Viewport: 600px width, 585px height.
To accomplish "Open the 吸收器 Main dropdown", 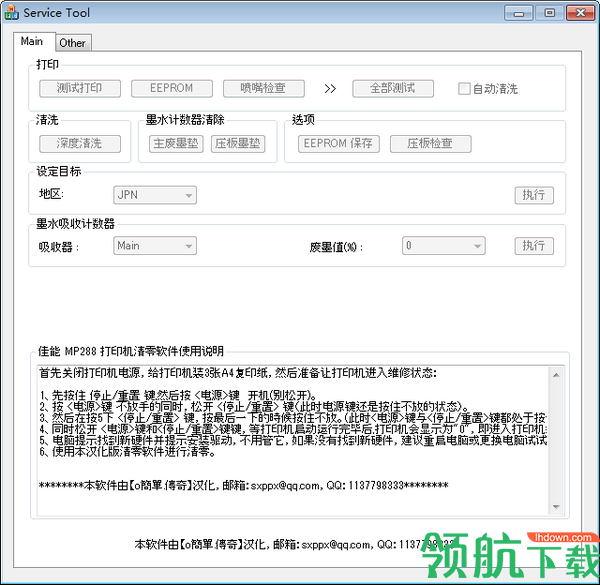I will click(x=155, y=246).
